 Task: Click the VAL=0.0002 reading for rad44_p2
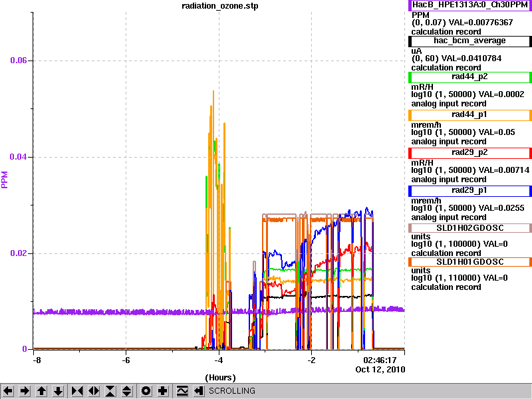501,94
